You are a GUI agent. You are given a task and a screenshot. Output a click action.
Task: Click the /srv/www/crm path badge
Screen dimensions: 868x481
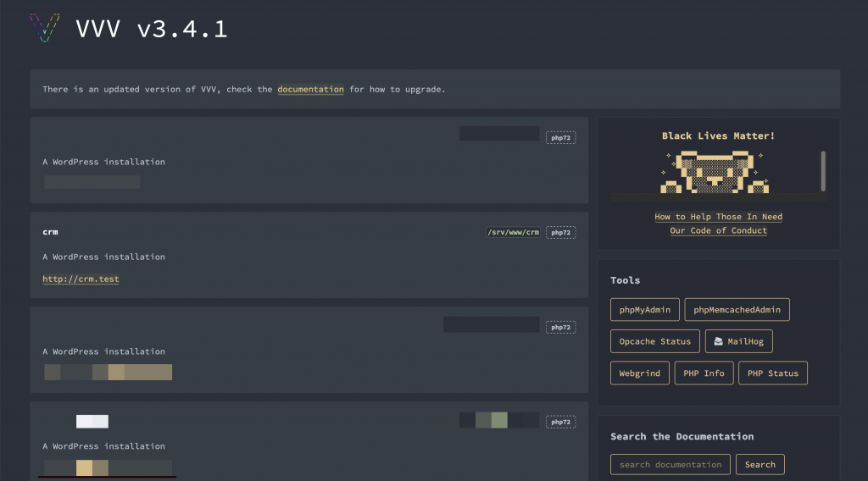pyautogui.click(x=513, y=232)
